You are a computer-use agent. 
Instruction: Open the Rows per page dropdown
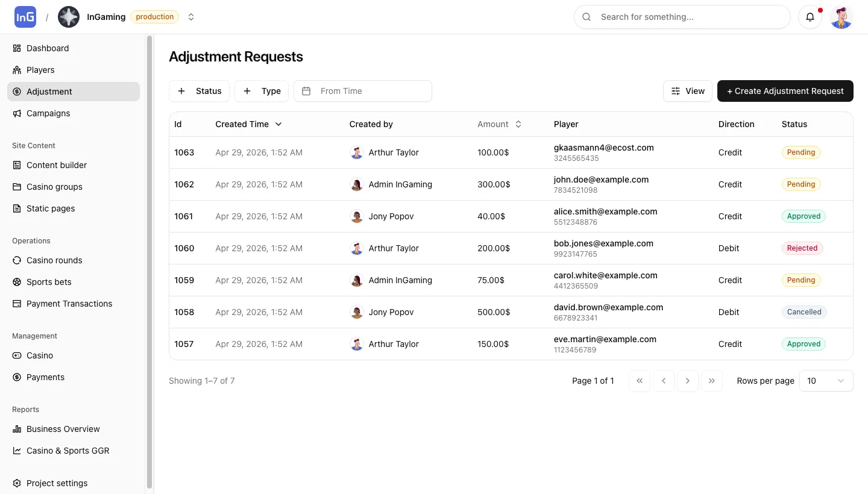[x=826, y=381]
